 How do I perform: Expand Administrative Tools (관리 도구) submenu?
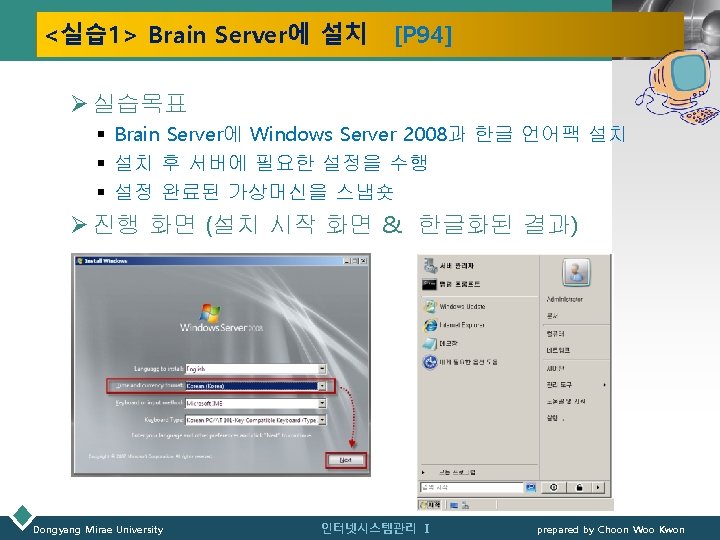pyautogui.click(x=575, y=385)
